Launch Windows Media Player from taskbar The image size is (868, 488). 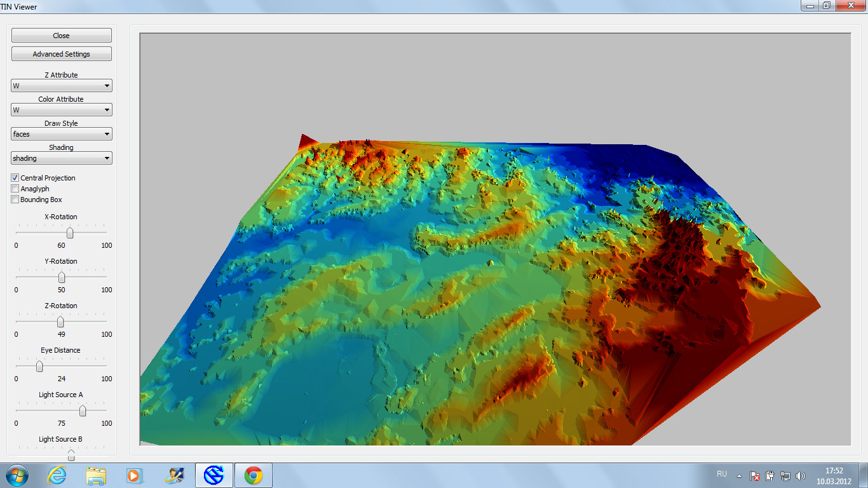coord(134,475)
